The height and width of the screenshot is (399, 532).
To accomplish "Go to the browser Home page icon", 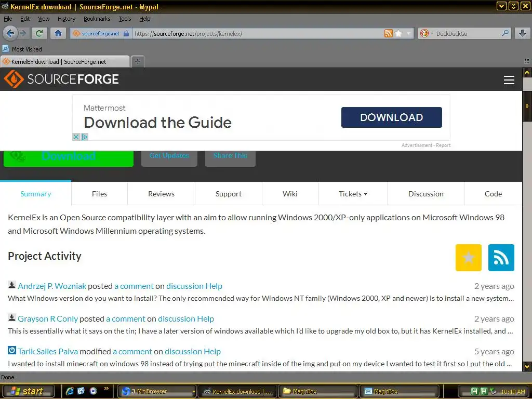I will click(58, 33).
